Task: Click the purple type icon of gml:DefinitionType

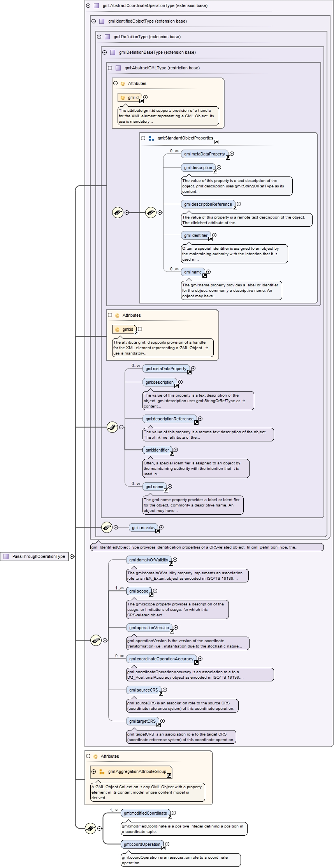Action: (107, 37)
